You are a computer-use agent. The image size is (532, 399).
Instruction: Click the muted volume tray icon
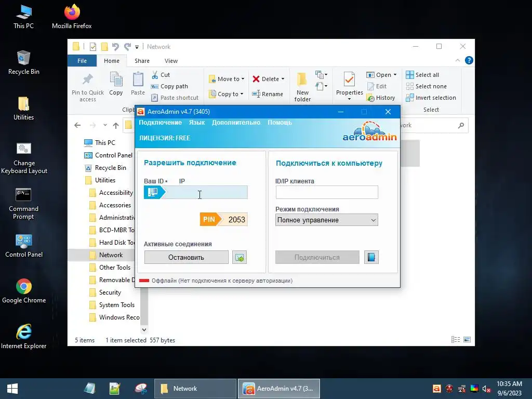tap(486, 389)
